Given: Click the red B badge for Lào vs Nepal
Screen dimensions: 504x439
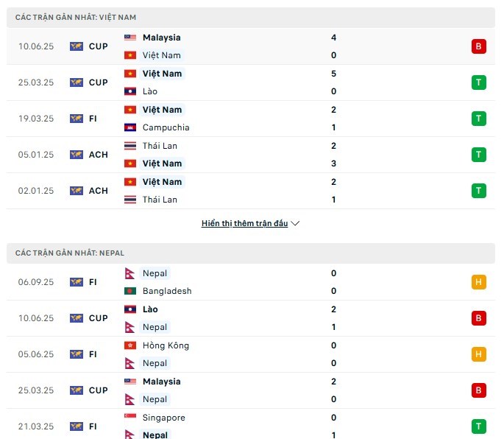Looking at the screenshot, I should [x=478, y=318].
